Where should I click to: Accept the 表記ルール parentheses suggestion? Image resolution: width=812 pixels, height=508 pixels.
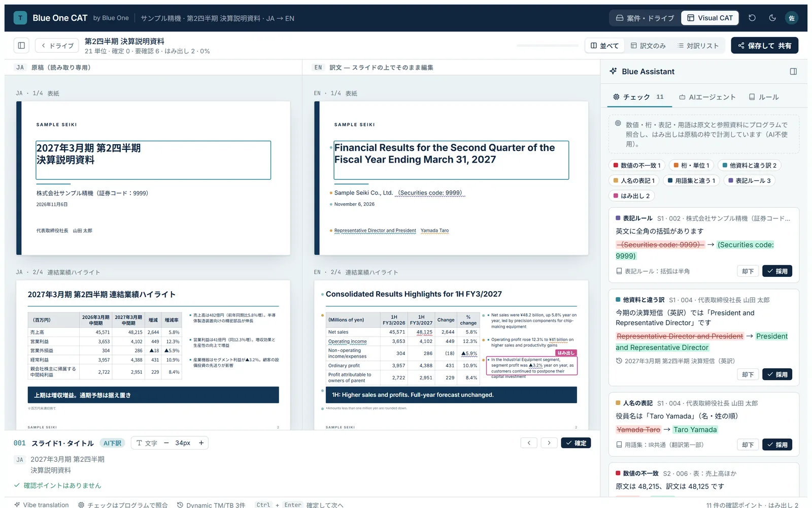tap(777, 271)
